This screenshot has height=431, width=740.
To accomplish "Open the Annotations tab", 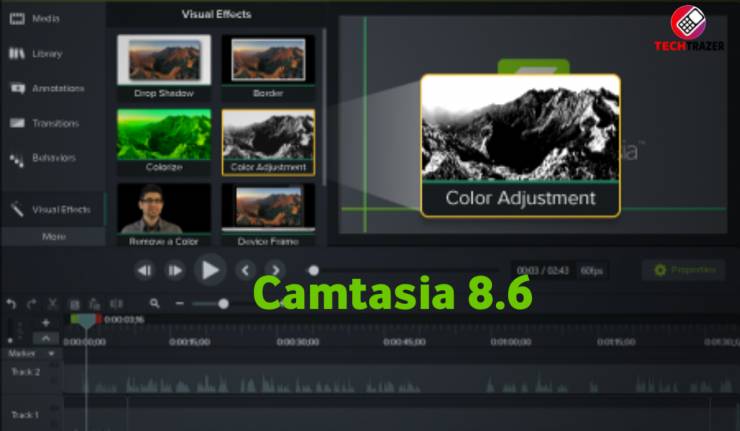I will point(58,88).
